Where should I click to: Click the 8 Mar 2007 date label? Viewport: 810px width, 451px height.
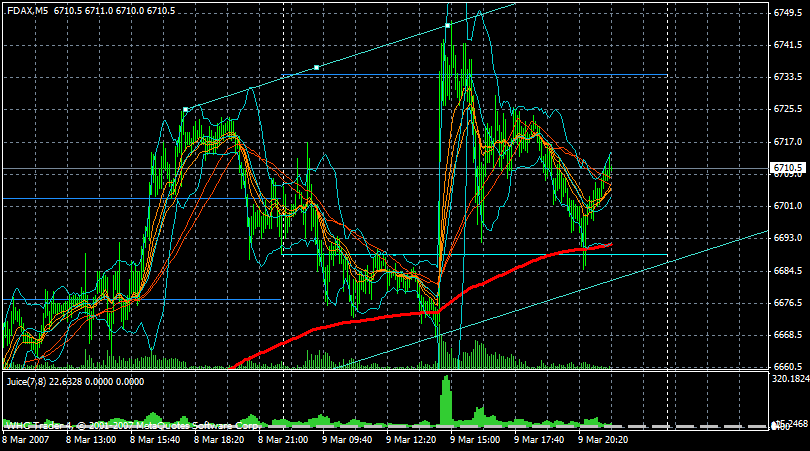26,440
